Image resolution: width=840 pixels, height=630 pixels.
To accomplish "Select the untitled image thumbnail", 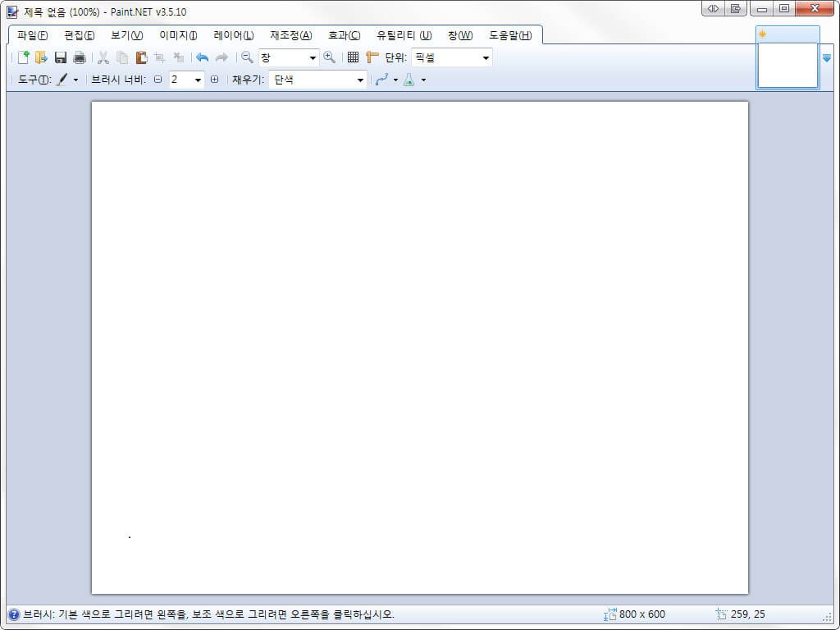I will [787, 65].
